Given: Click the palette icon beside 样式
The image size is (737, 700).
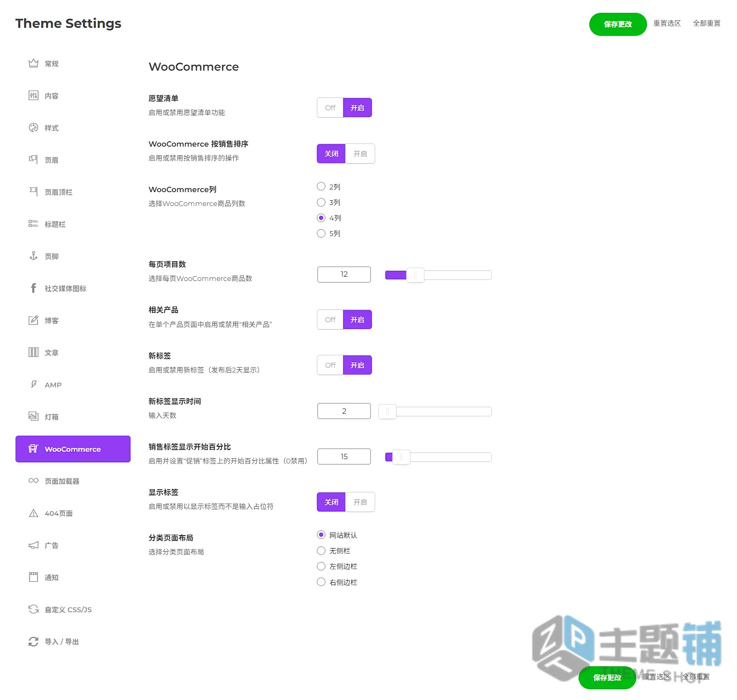Looking at the screenshot, I should pyautogui.click(x=33, y=127).
